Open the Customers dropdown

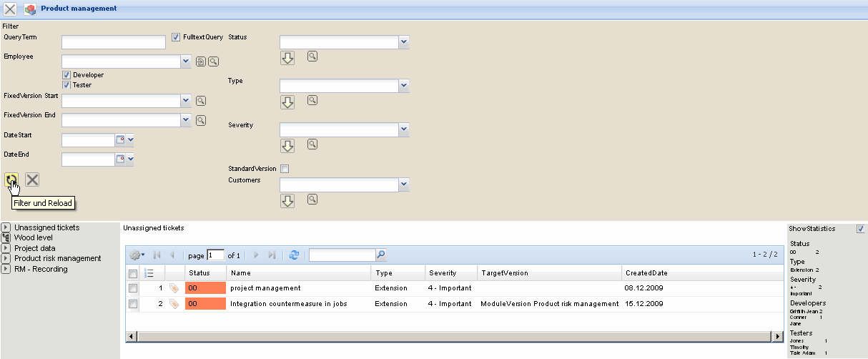404,185
